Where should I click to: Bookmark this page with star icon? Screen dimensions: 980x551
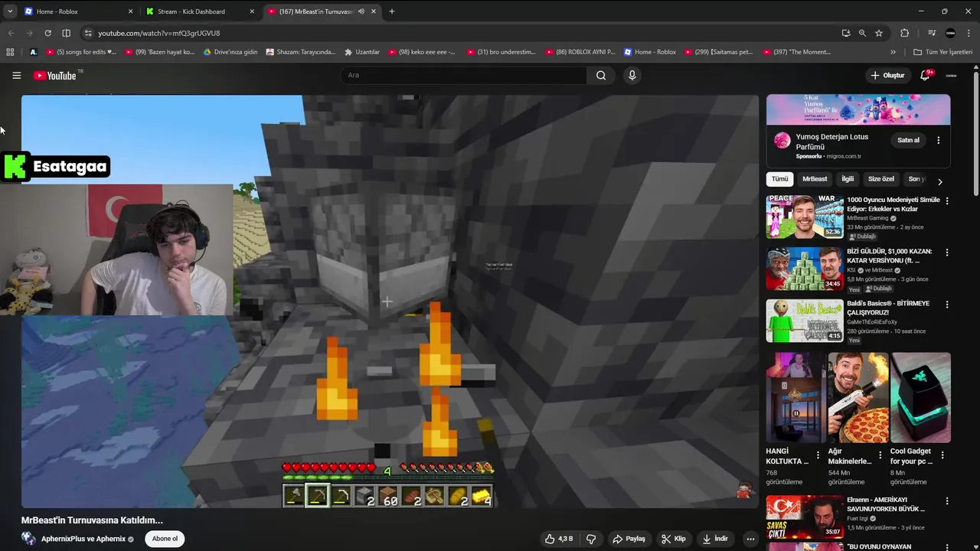click(879, 33)
